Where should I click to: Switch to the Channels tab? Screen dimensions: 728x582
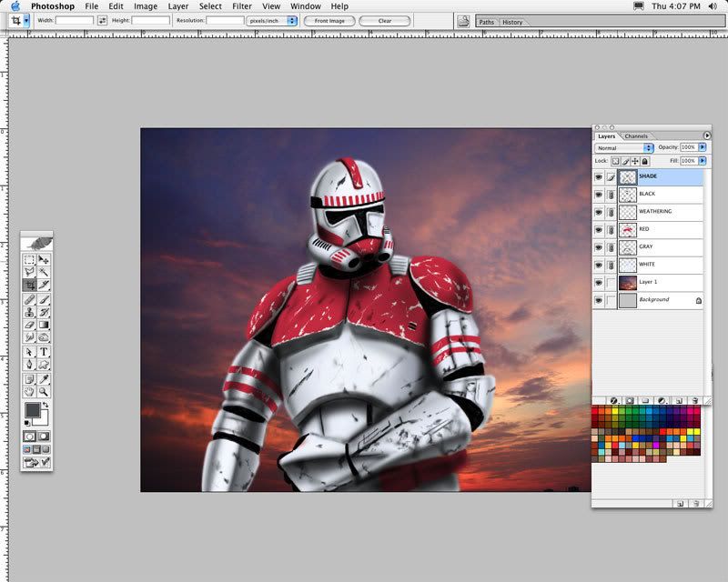click(636, 136)
